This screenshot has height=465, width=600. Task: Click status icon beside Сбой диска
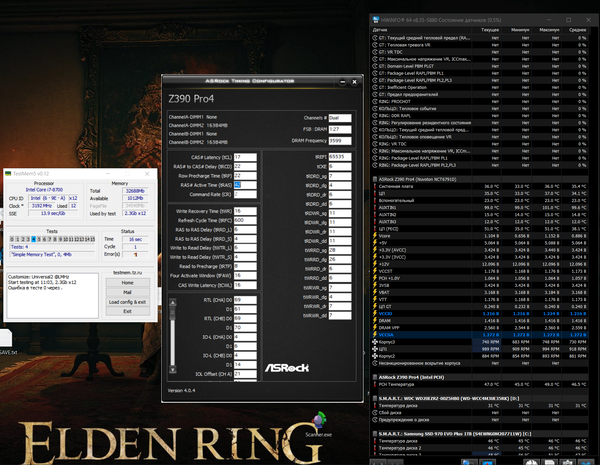pyautogui.click(x=375, y=413)
